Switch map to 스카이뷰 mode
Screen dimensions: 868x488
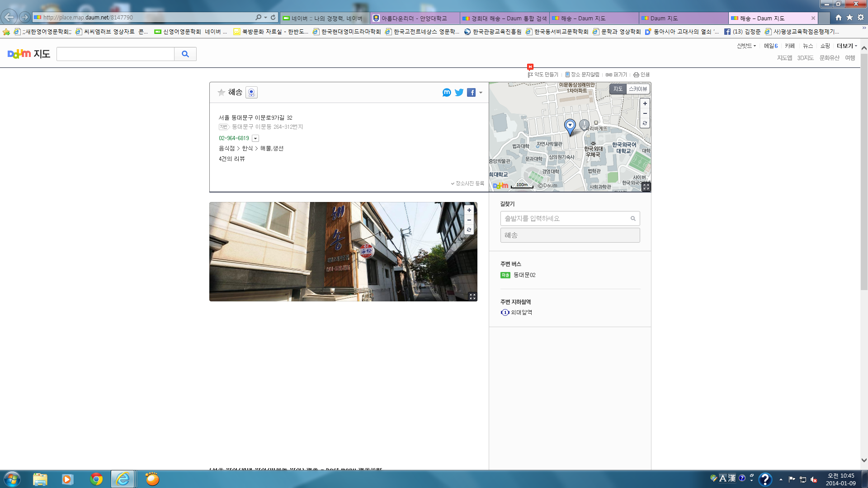[638, 89]
